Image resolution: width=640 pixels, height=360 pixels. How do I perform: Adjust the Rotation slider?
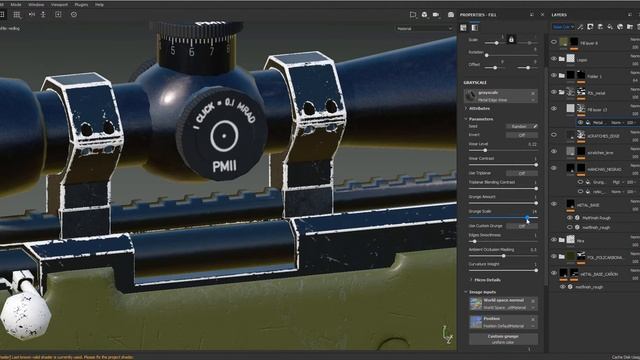click(x=511, y=55)
